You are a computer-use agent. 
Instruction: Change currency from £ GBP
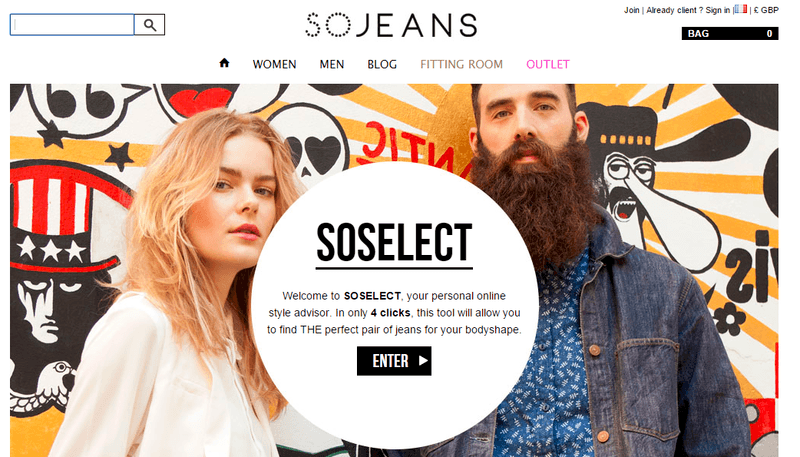click(766, 10)
